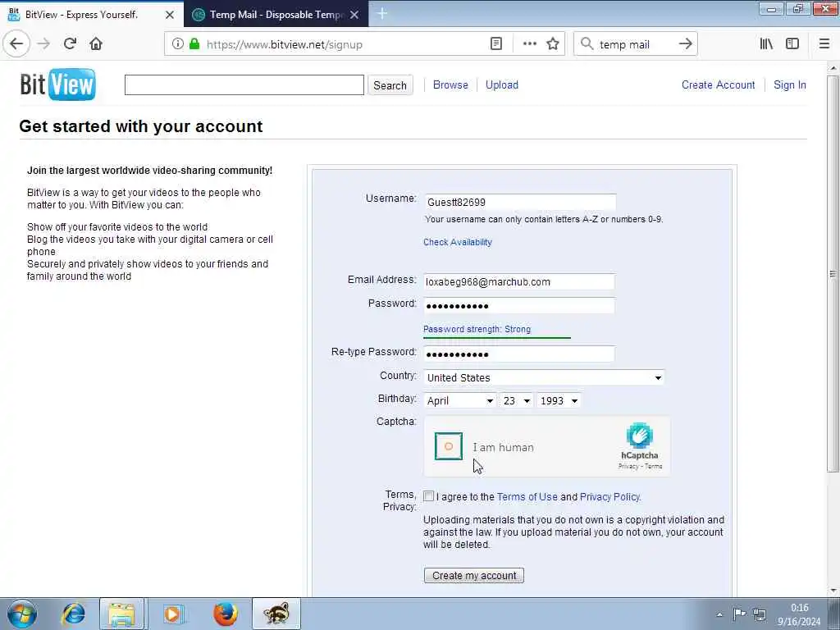
Task: Click Firefox icon in taskbar
Action: (226, 614)
